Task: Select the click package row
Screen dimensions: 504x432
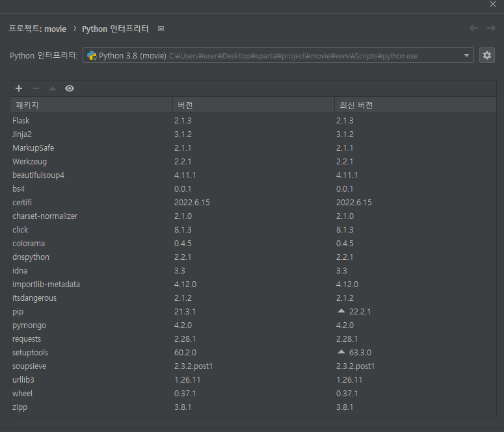Action: pyautogui.click(x=253, y=230)
